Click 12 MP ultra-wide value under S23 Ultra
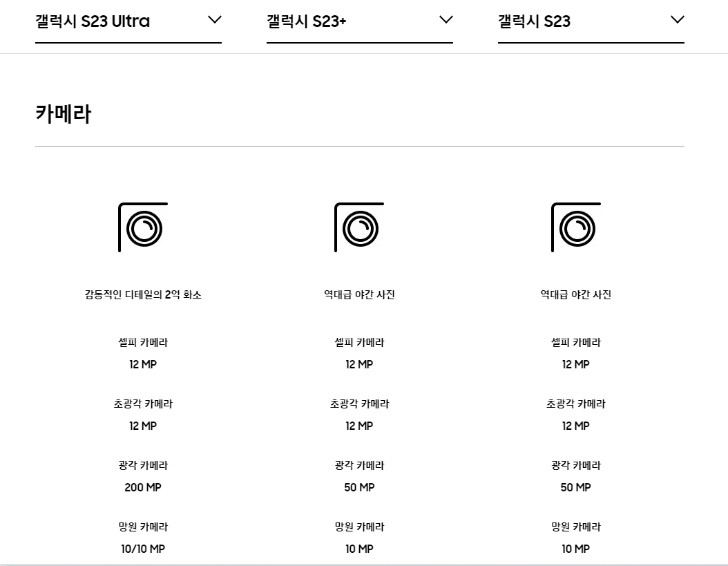728x566 pixels. click(x=143, y=426)
